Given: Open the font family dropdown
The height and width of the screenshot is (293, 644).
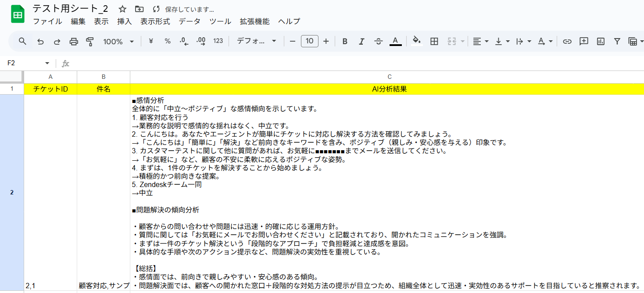Looking at the screenshot, I should pos(256,41).
